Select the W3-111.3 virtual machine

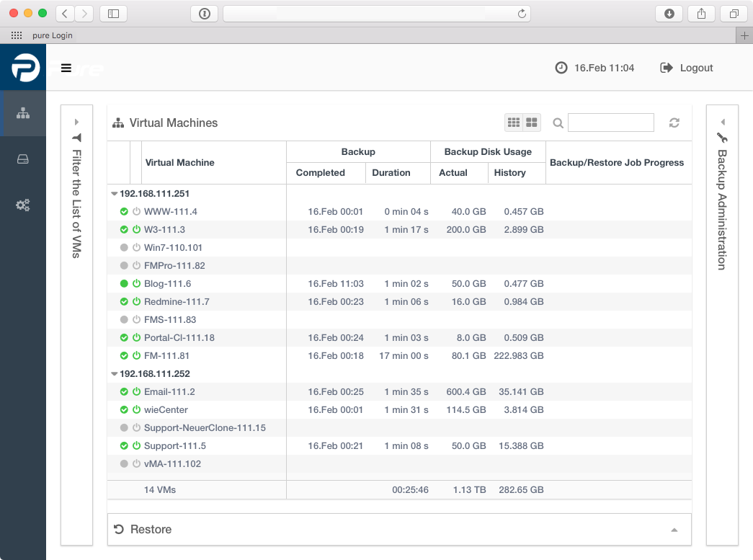pos(164,230)
